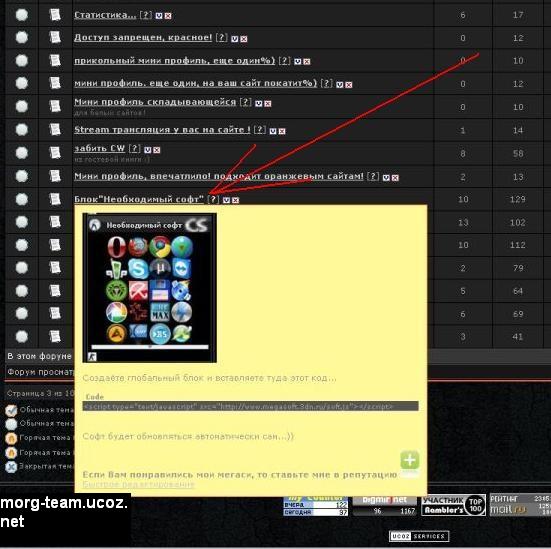This screenshot has width=551, height=549.
Task: Click [?] preview next to Мини профиль складывающейся
Action: [245, 102]
